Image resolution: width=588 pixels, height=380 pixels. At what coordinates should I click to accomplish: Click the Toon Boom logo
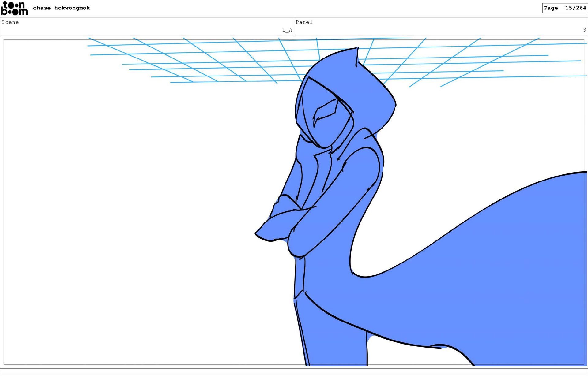(14, 8)
